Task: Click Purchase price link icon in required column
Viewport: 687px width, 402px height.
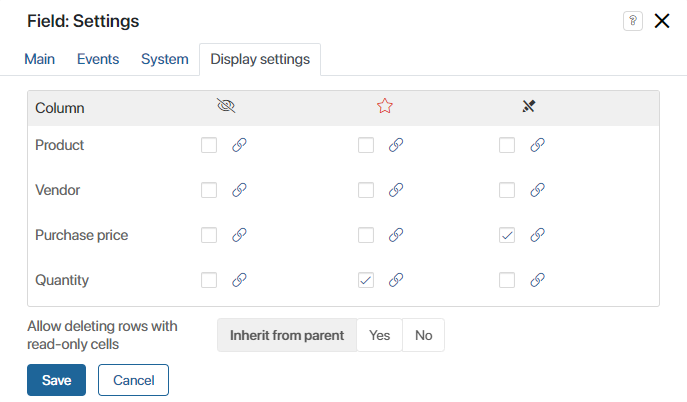Action: [396, 235]
